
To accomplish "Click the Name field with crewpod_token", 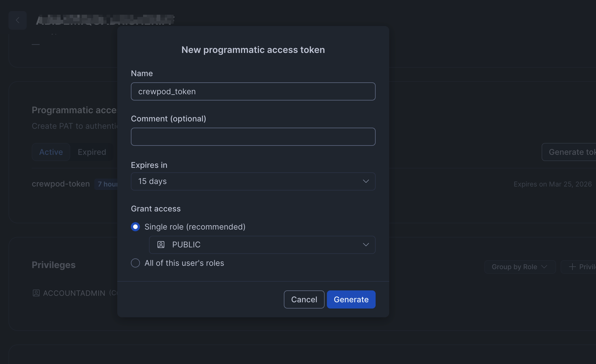I will 253,91.
